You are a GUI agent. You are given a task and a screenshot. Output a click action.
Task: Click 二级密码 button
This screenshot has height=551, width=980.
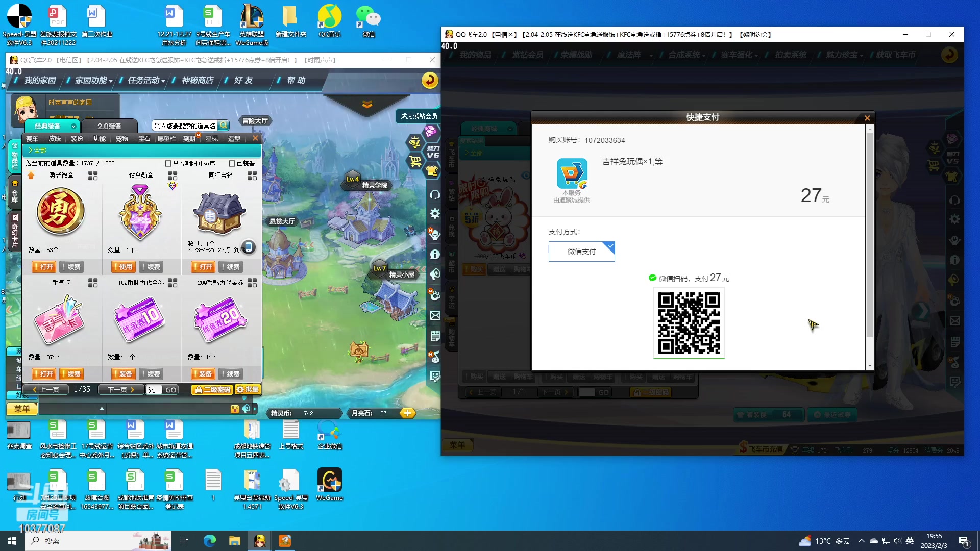212,390
